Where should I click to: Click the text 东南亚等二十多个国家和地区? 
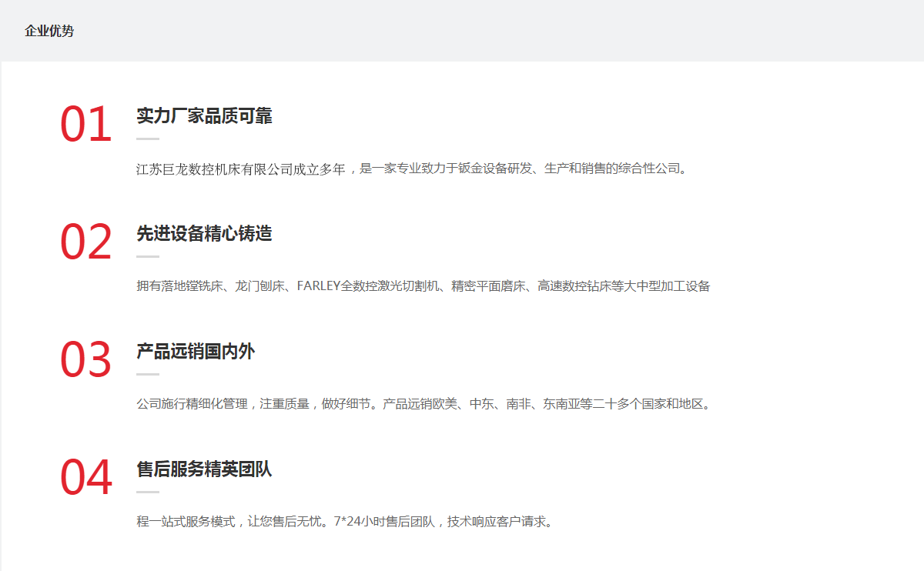click(x=625, y=404)
